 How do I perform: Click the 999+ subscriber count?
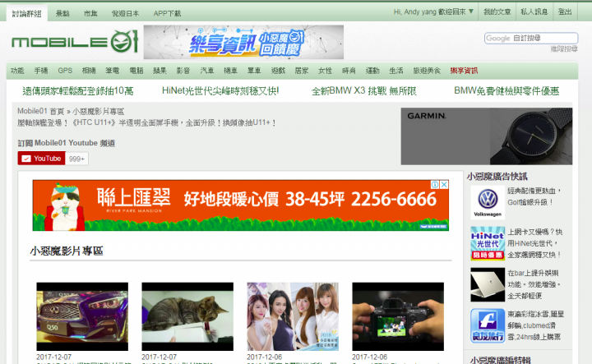coord(76,159)
